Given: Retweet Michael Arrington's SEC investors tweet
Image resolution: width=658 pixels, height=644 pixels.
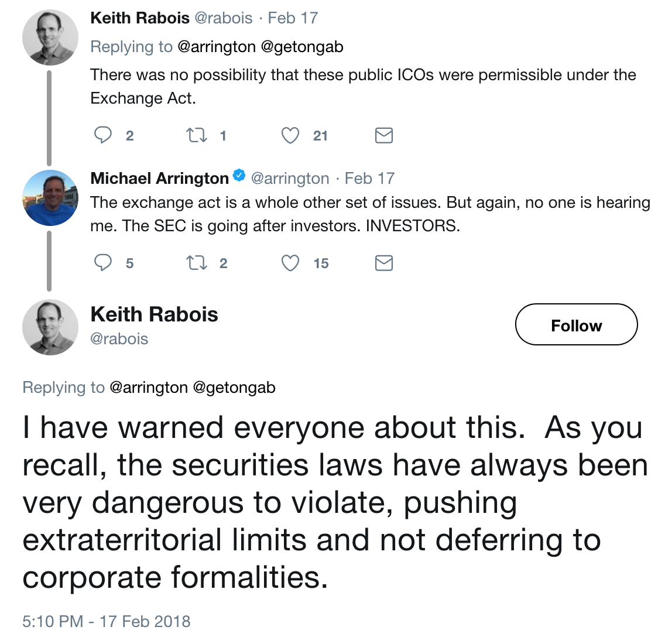Looking at the screenshot, I should click(196, 263).
